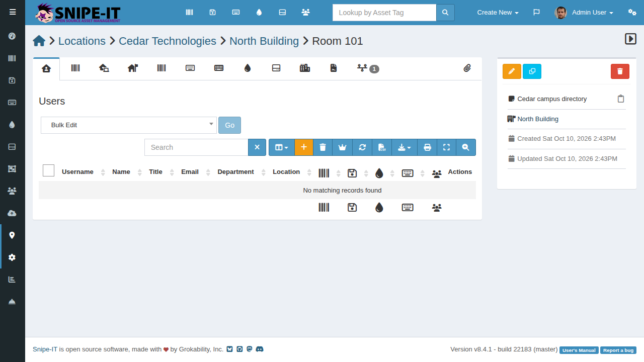Click the flag alerts icon in navbar
The height and width of the screenshot is (362, 644).
[536, 12]
